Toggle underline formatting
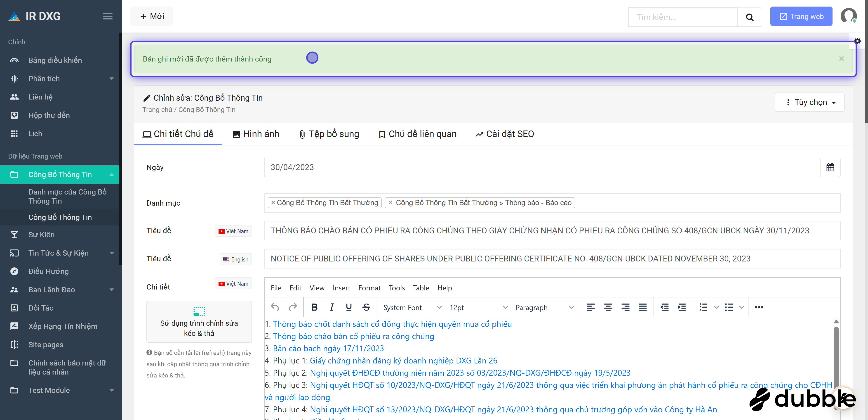This screenshot has height=420, width=868. pos(349,307)
